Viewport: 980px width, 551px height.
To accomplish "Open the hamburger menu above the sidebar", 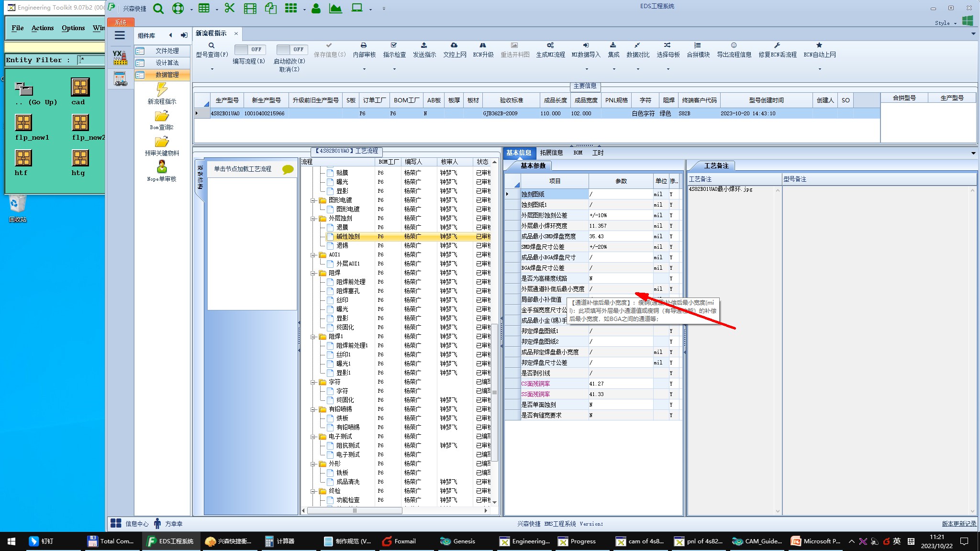I will 120,35.
